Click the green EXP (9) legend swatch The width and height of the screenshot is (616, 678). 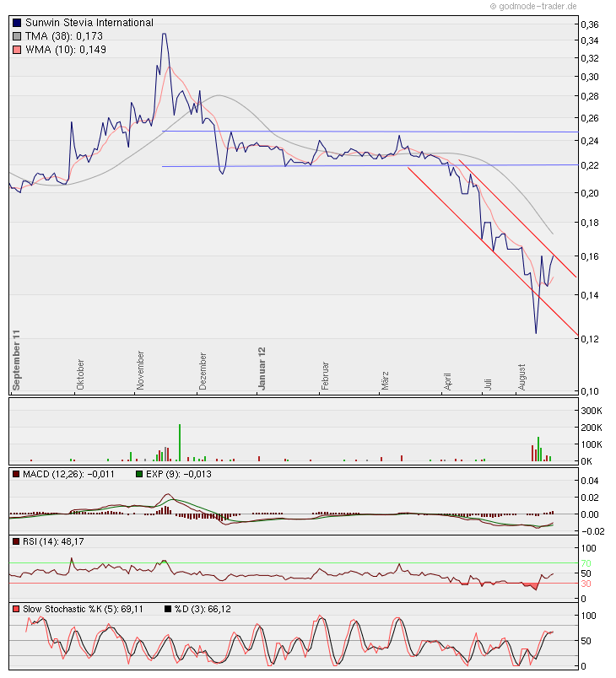pos(139,474)
